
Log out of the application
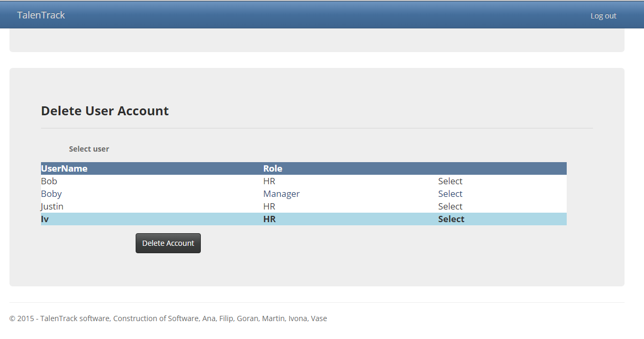click(x=603, y=16)
